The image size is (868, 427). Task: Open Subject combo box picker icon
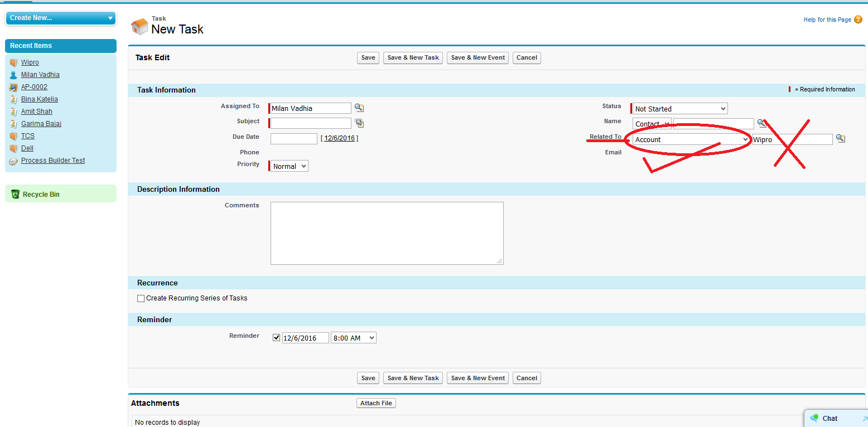click(x=359, y=123)
